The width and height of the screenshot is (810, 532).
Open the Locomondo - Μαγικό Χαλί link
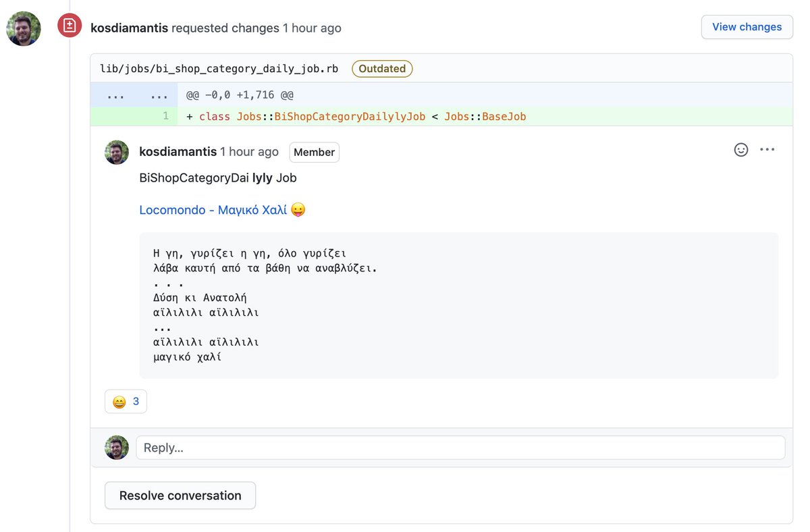[215, 210]
